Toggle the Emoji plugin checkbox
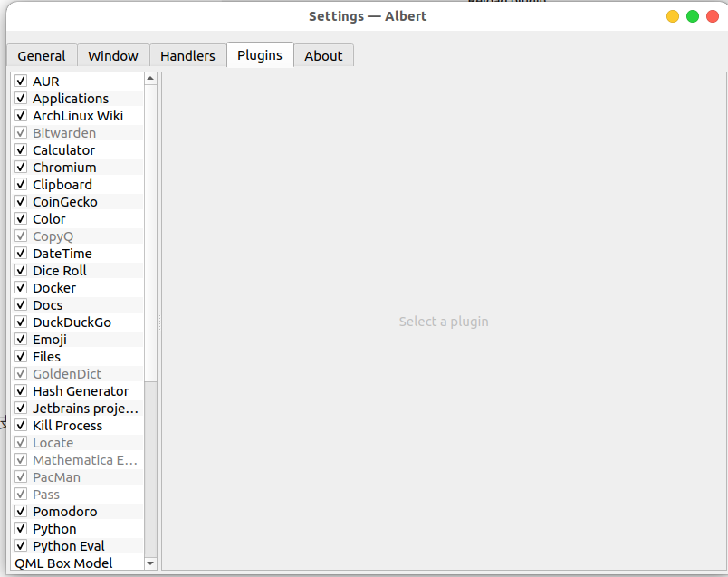Image resolution: width=728 pixels, height=577 pixels. (21, 339)
